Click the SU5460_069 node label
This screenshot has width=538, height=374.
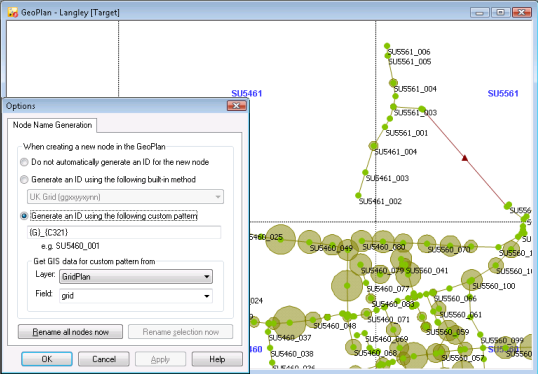pos(387,339)
